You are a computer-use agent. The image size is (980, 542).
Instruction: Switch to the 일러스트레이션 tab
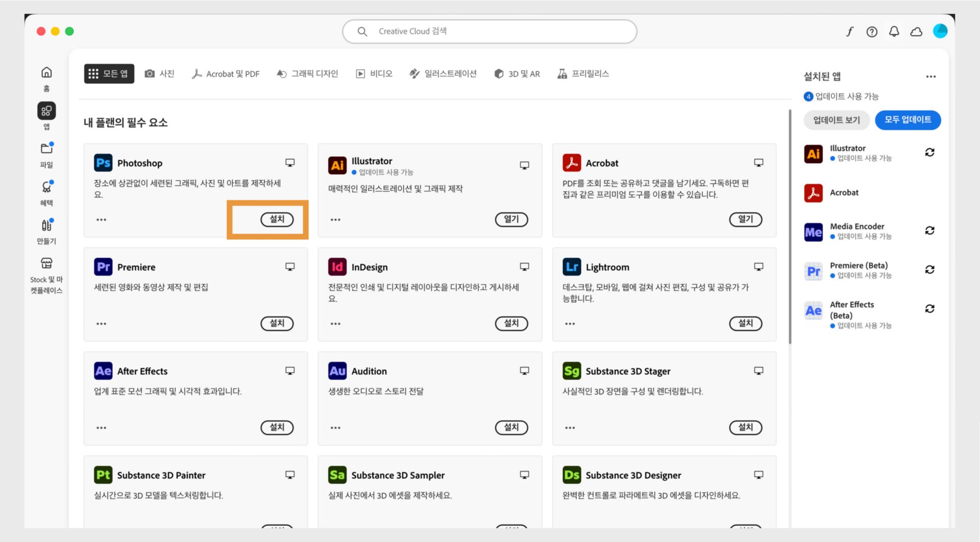tap(443, 74)
